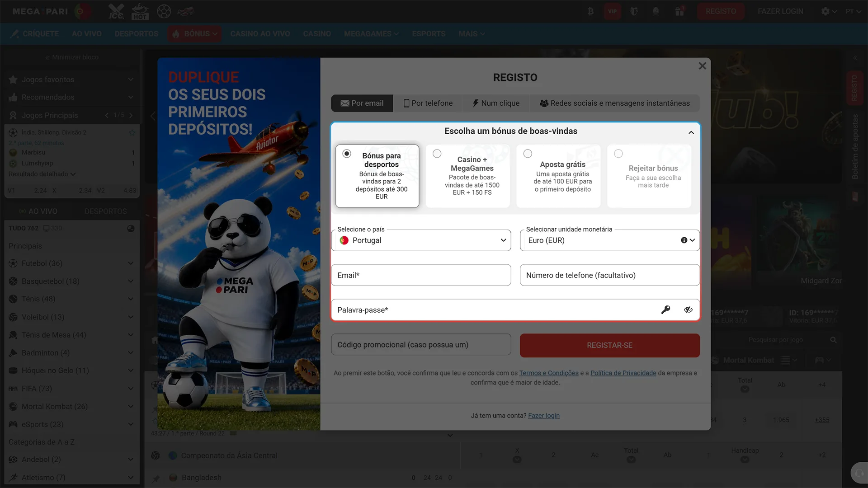
Task: Open the DESPORTOS menu item
Action: coord(137,34)
